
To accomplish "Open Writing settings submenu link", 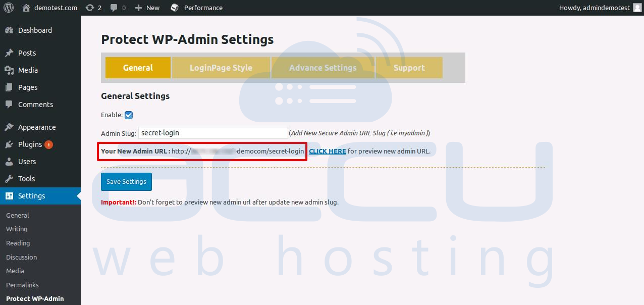I will pyautogui.click(x=17, y=229).
